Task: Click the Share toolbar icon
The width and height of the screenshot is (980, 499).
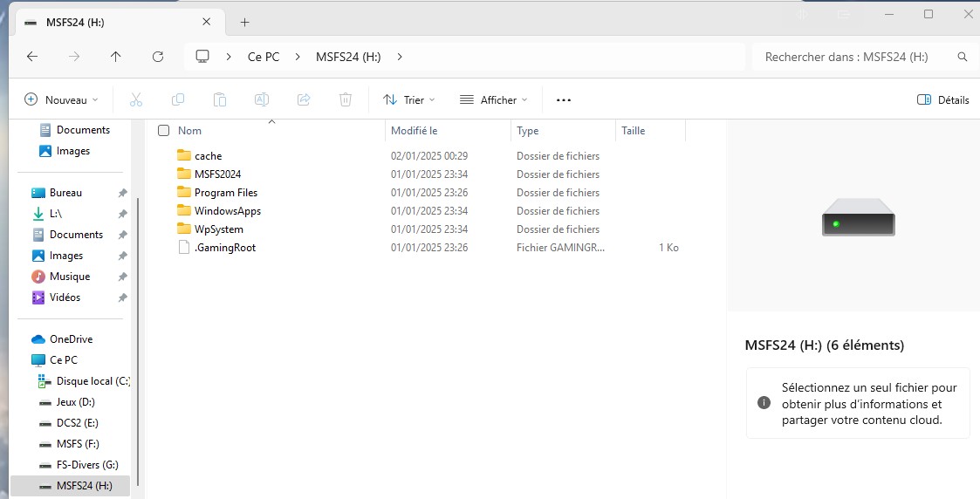Action: point(304,100)
